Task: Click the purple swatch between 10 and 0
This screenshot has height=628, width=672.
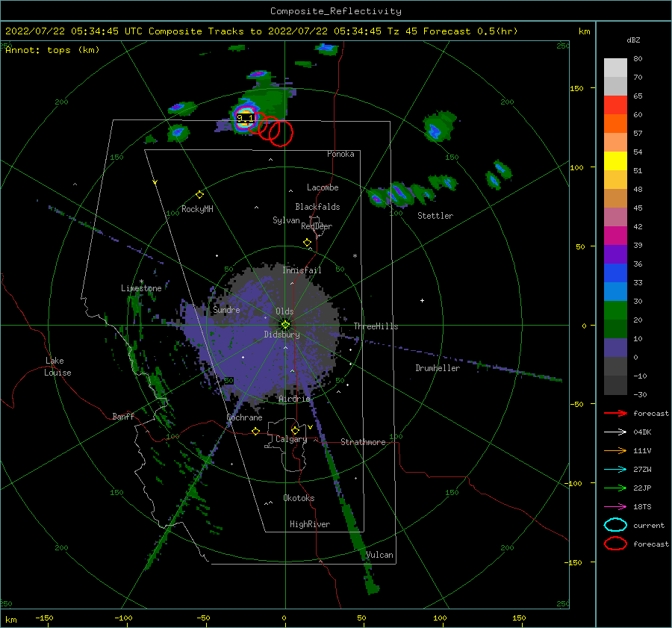Action: click(x=615, y=348)
